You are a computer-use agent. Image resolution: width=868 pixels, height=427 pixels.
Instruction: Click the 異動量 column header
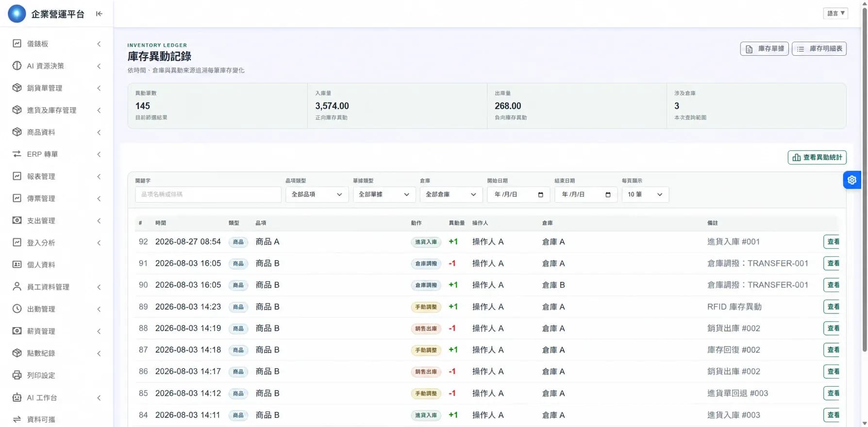coord(457,223)
